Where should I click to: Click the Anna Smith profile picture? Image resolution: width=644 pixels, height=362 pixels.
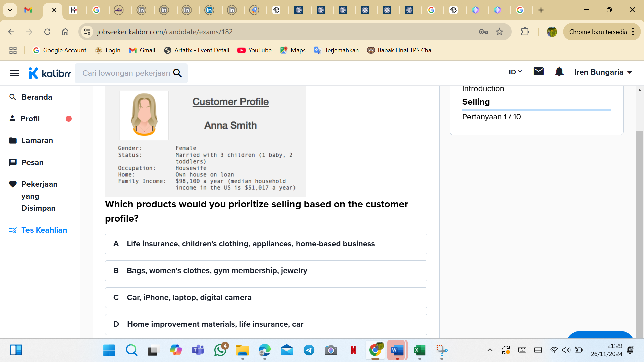[x=144, y=115]
